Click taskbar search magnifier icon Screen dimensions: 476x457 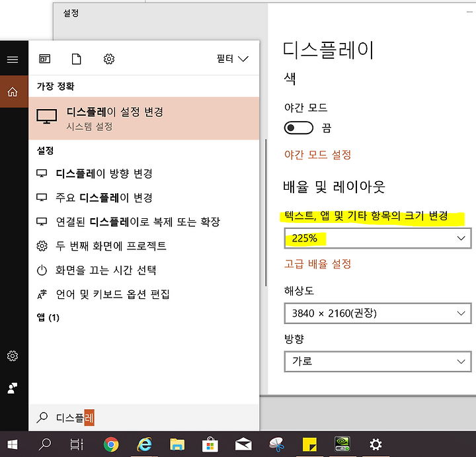[x=45, y=444]
